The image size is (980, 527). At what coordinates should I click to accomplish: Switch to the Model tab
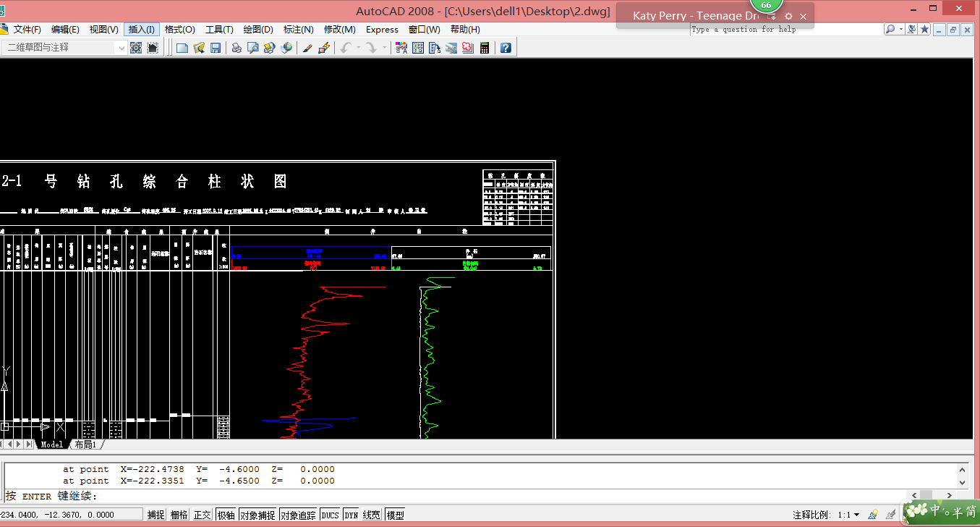click(x=51, y=444)
